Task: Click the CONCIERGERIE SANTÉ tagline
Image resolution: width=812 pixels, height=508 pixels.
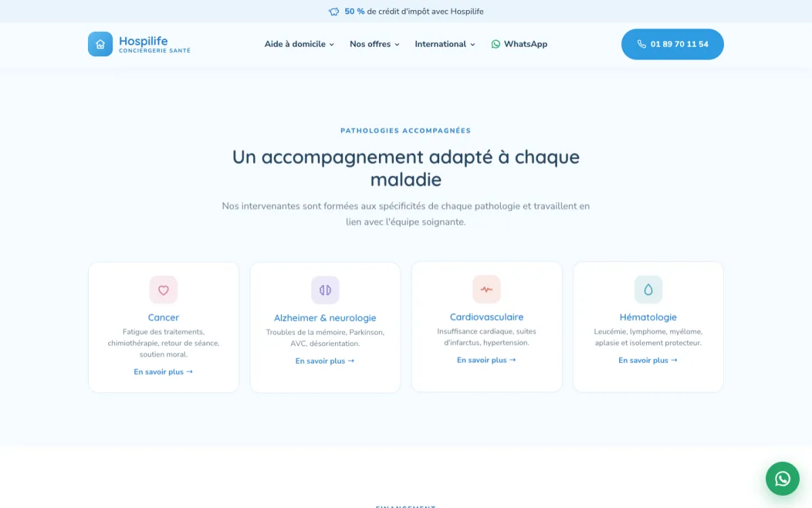Action: [x=155, y=51]
